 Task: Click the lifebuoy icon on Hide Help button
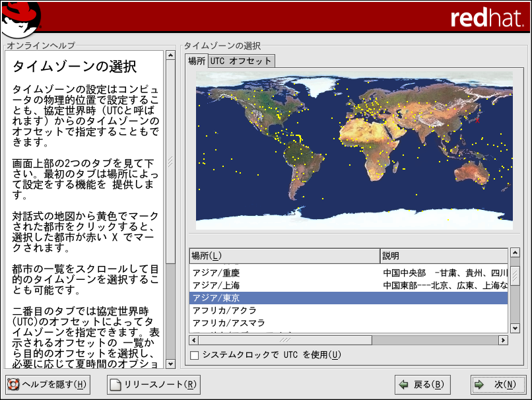point(13,385)
